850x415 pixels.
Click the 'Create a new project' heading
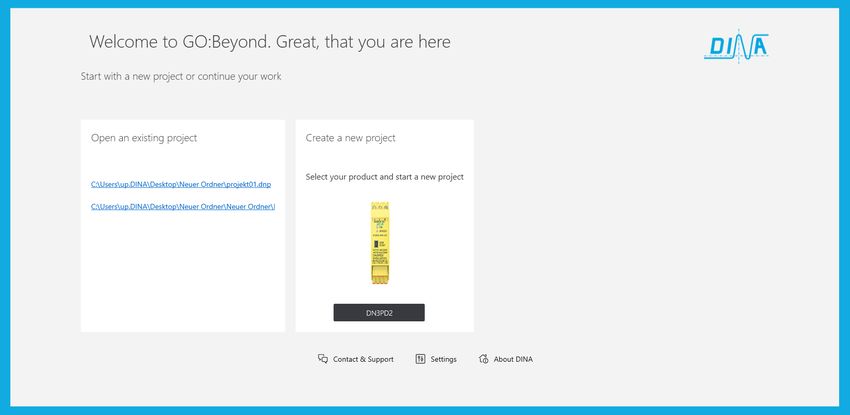pyautogui.click(x=351, y=138)
